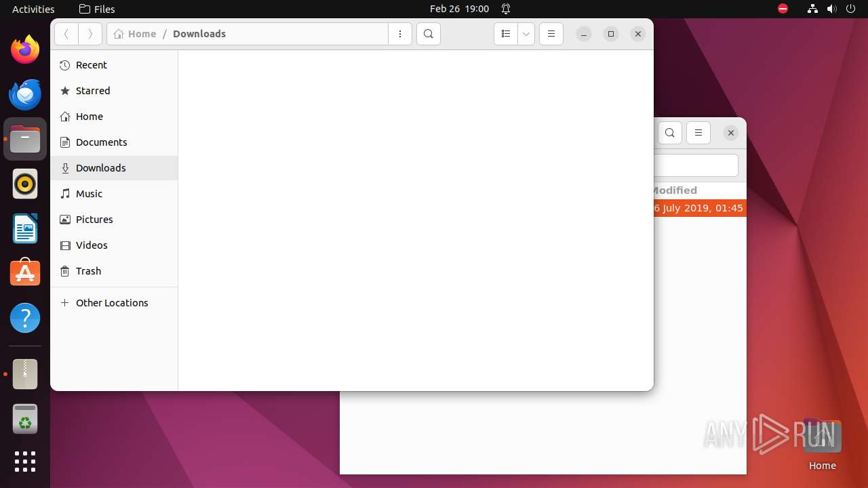868x488 pixels.
Task: Click the Archive Manager icon in the dock
Action: [x=25, y=374]
